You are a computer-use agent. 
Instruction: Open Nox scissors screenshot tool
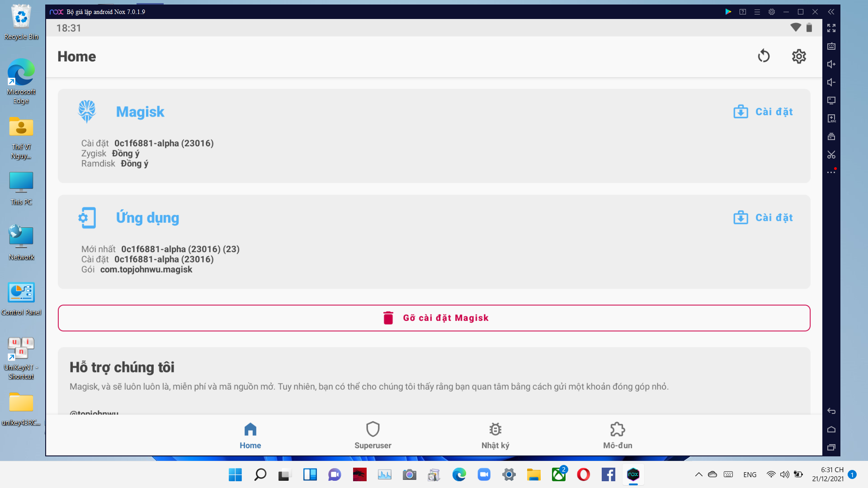pyautogui.click(x=831, y=155)
